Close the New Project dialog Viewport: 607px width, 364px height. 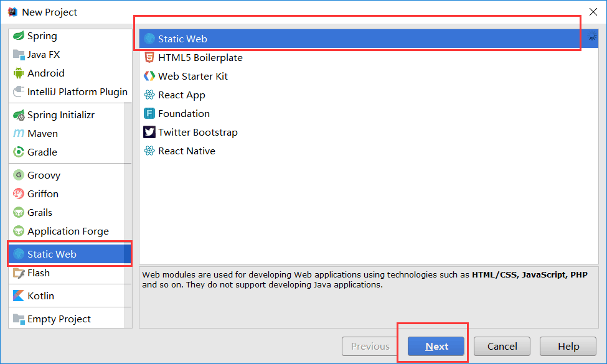(593, 12)
